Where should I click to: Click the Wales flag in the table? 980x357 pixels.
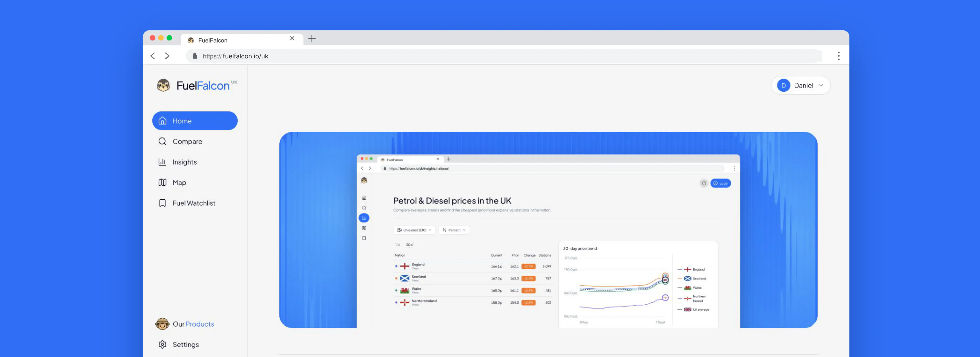tap(405, 290)
